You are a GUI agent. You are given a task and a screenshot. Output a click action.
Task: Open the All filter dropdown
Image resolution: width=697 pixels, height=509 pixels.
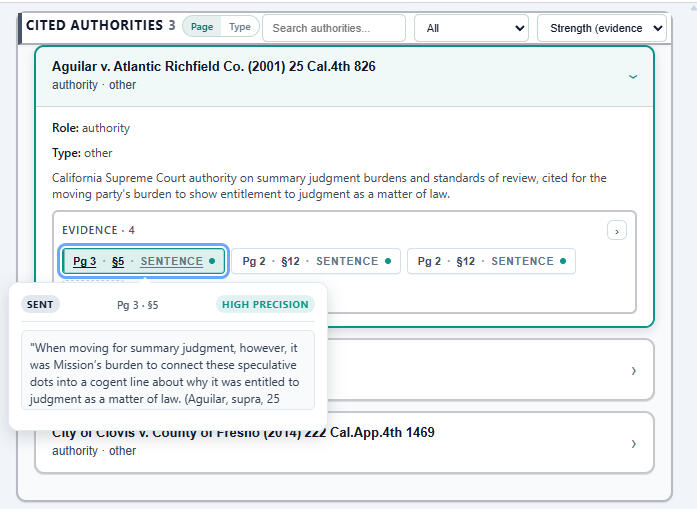click(471, 28)
